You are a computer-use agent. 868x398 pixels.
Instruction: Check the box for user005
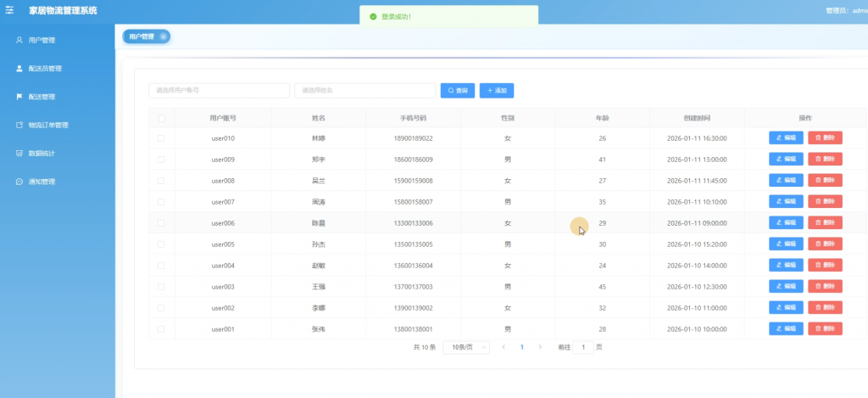(161, 244)
